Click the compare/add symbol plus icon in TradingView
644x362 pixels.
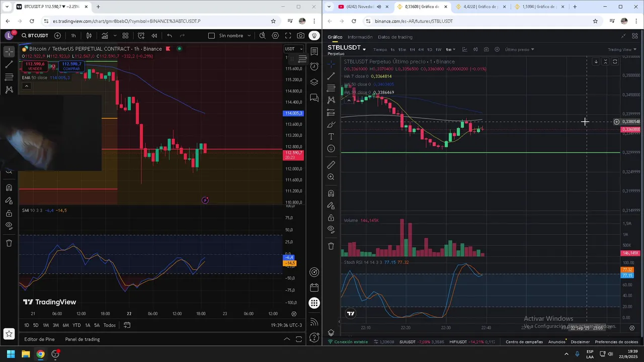pyautogui.click(x=57, y=36)
